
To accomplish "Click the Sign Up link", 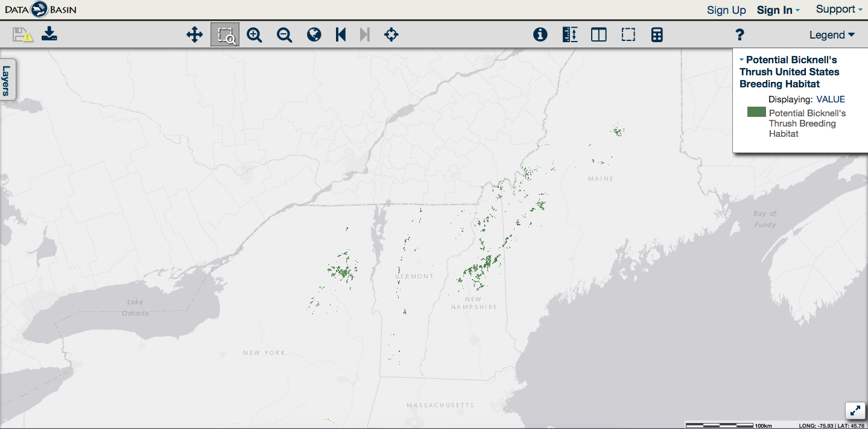I will tap(726, 10).
